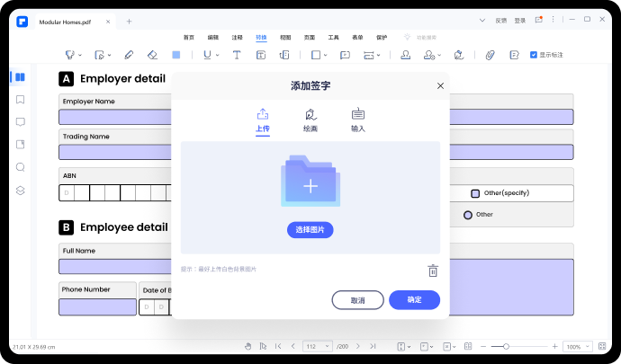621x364 pixels.
Task: Click the text tool icon in toolbar
Action: click(x=237, y=55)
